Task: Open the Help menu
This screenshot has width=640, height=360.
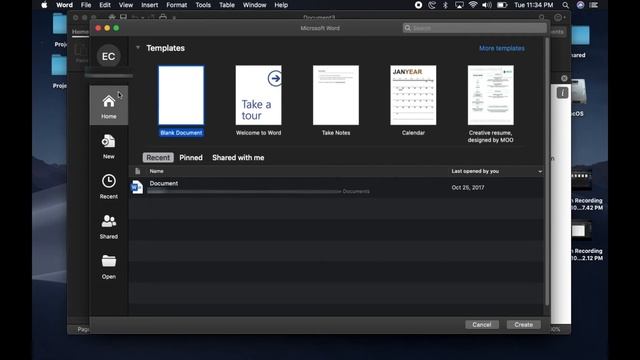Action: 281,5
